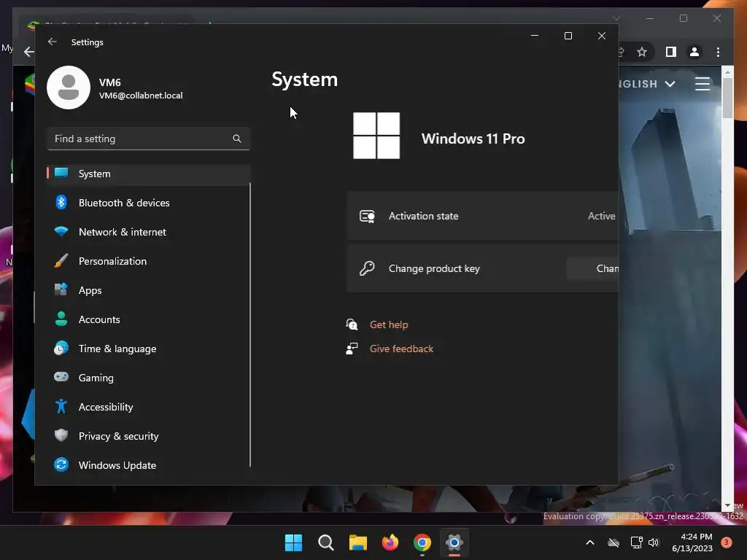Bookmark the page with Chrome's star icon

pyautogui.click(x=642, y=52)
